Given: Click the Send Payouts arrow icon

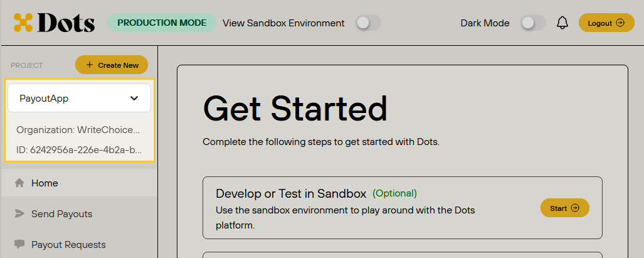Looking at the screenshot, I should point(19,213).
